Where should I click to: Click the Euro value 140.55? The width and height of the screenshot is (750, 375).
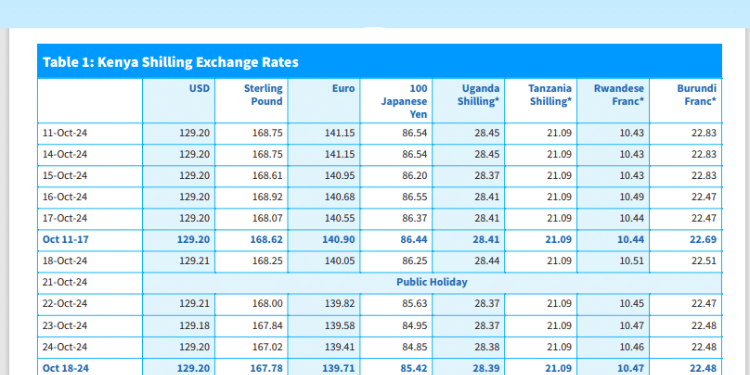click(340, 219)
